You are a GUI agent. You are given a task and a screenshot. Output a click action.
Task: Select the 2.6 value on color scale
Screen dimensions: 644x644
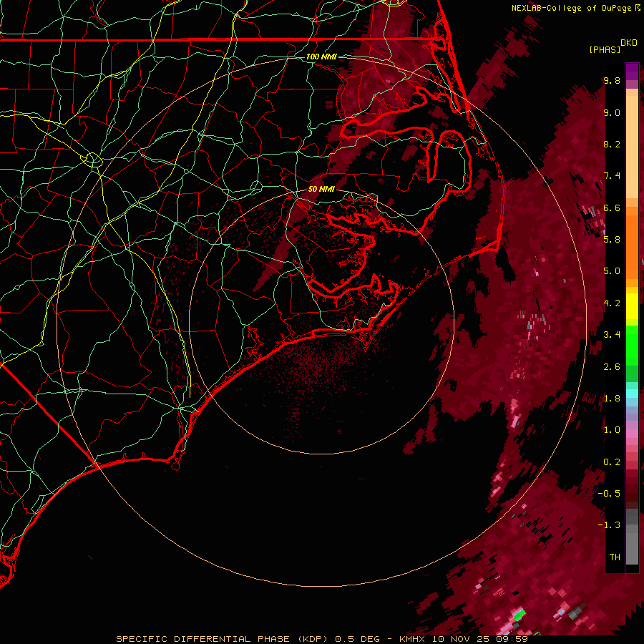(612, 367)
